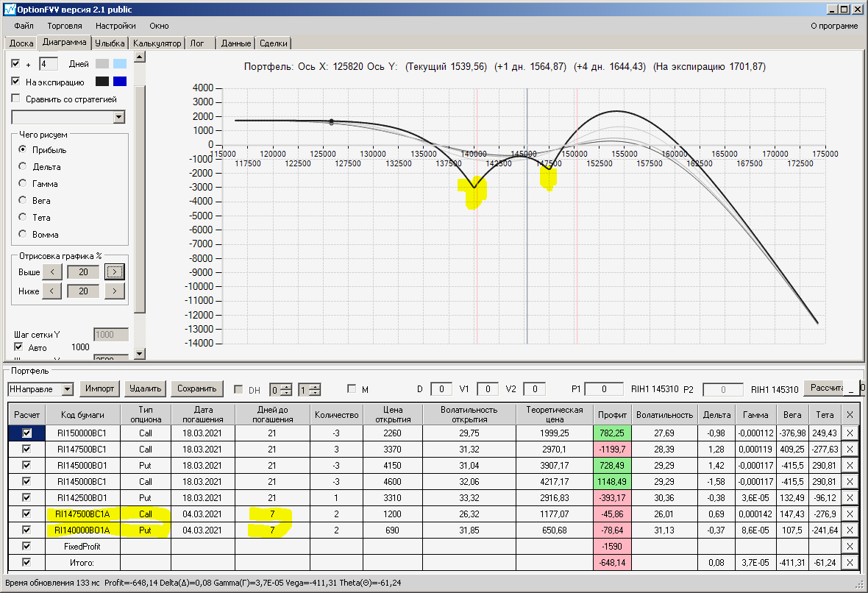Uncheck Расчет for FixedProfit row

(x=26, y=546)
